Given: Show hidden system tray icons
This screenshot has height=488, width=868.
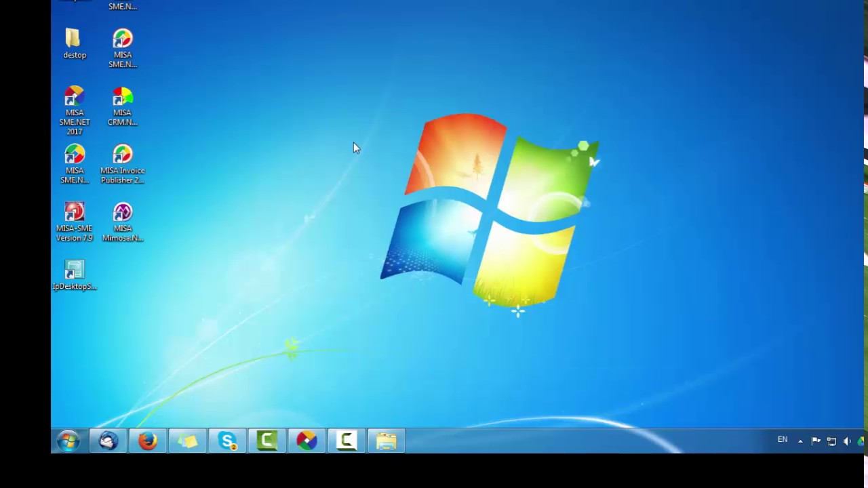Looking at the screenshot, I should (800, 441).
